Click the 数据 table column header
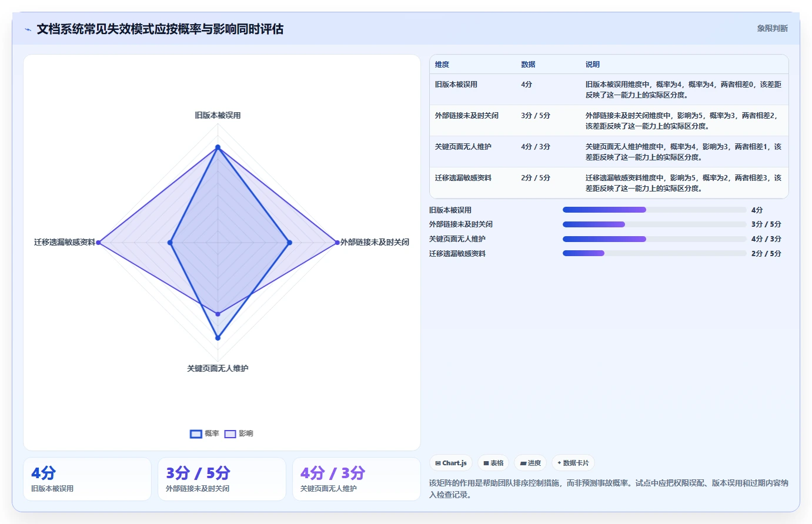The width and height of the screenshot is (812, 524). (528, 65)
